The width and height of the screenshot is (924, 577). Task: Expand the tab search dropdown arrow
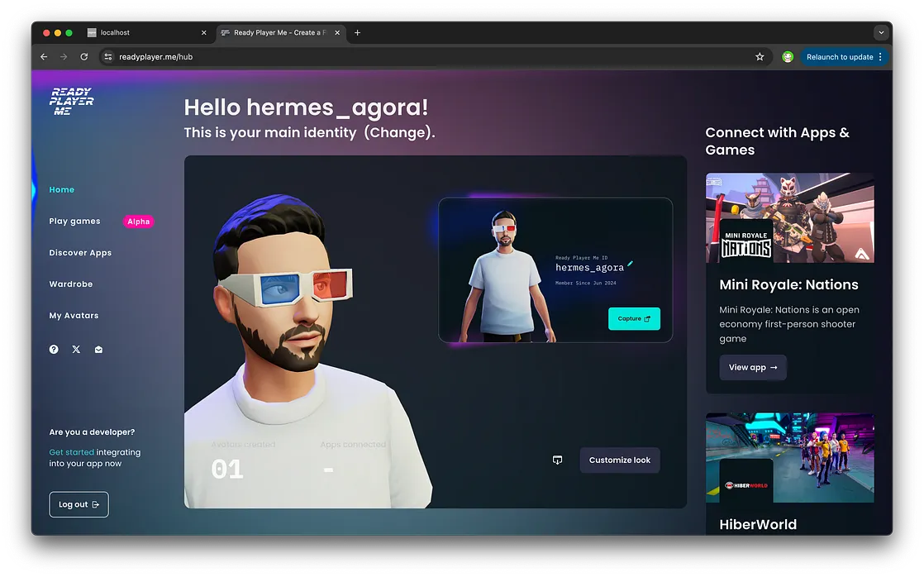coord(881,32)
